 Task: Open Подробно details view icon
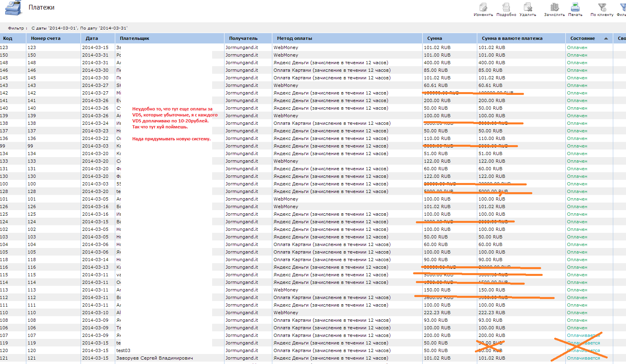pyautogui.click(x=506, y=8)
